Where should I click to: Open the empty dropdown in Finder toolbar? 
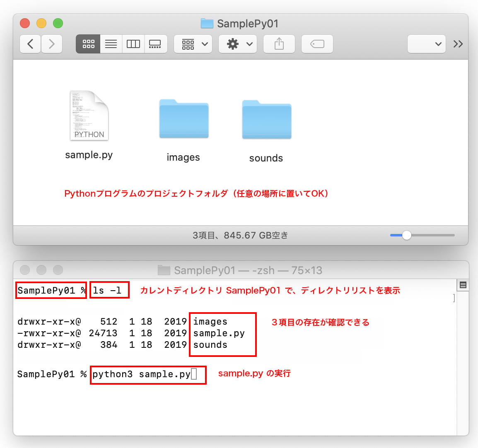pos(426,44)
